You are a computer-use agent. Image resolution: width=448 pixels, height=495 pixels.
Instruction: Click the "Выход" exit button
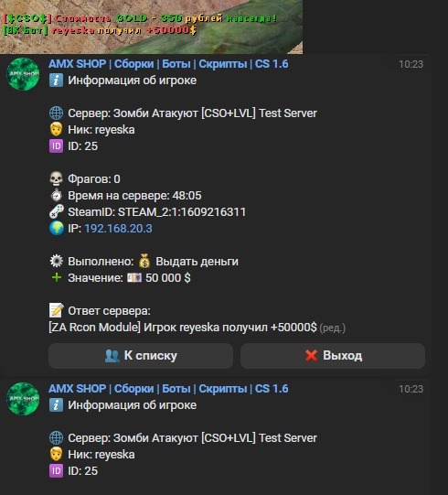point(333,356)
